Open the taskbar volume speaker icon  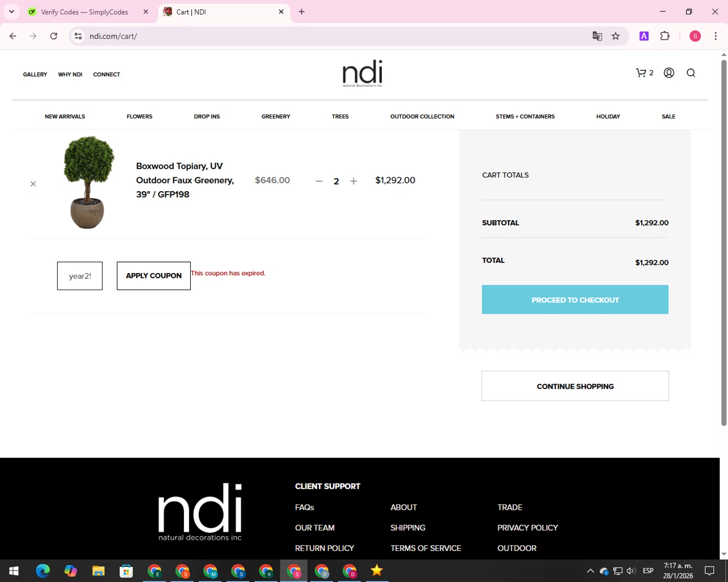(631, 571)
